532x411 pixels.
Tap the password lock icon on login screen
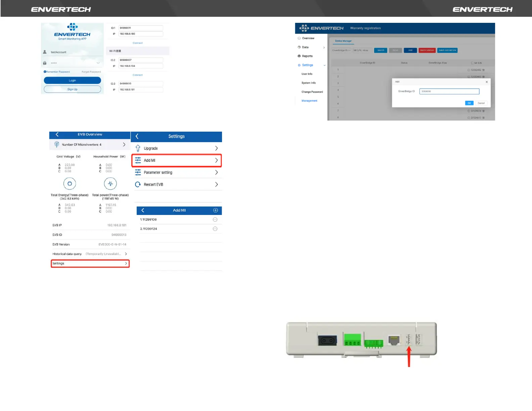point(45,63)
